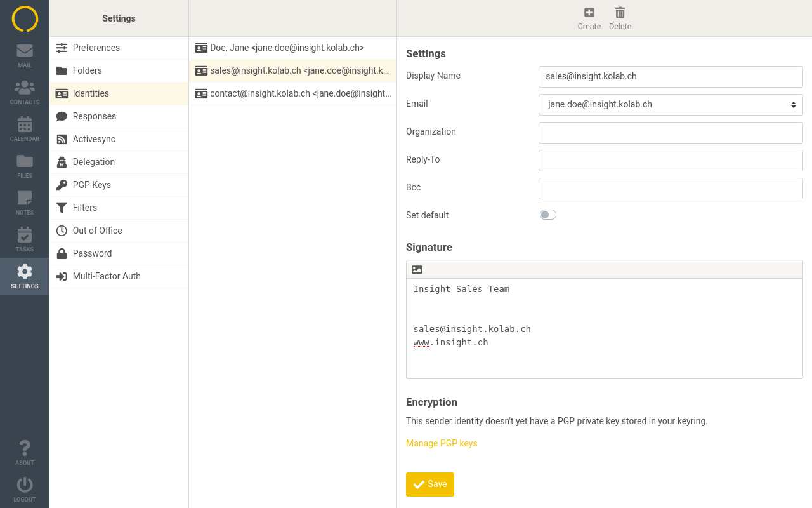Open the Identities settings section
This screenshot has height=508, width=812.
(x=119, y=93)
